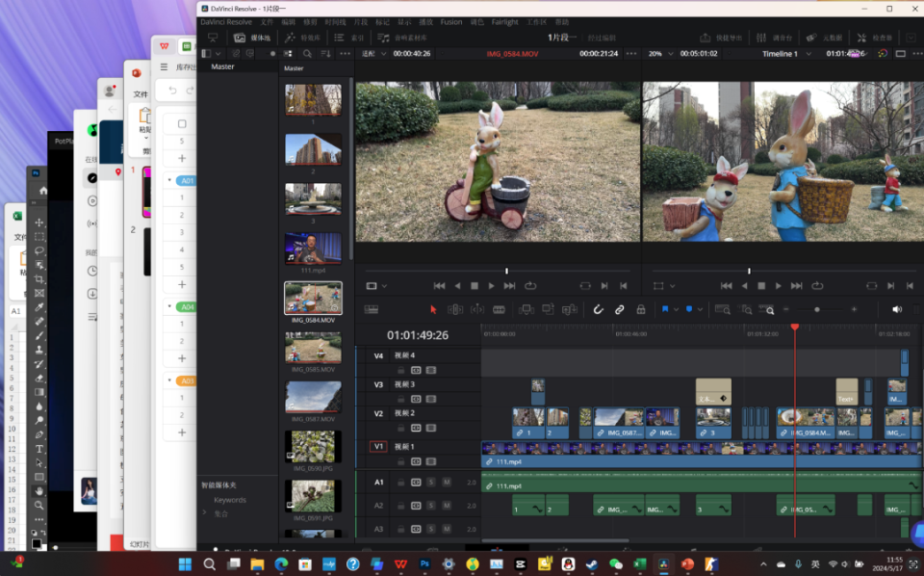Click the timeline zoom slider handle

click(x=817, y=309)
